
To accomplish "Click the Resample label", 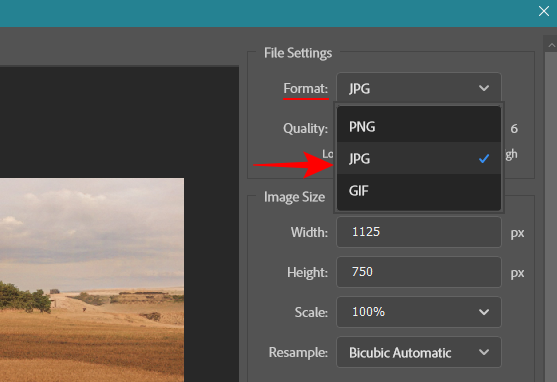I will (298, 353).
